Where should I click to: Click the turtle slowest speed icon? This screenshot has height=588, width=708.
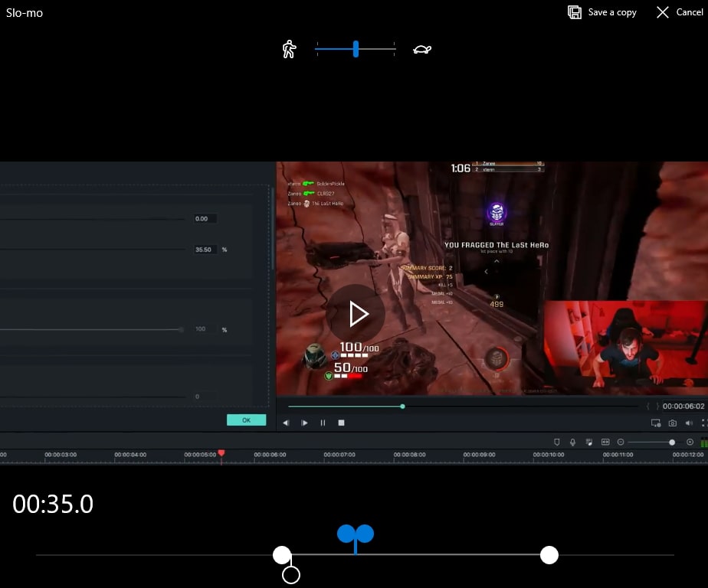422,49
